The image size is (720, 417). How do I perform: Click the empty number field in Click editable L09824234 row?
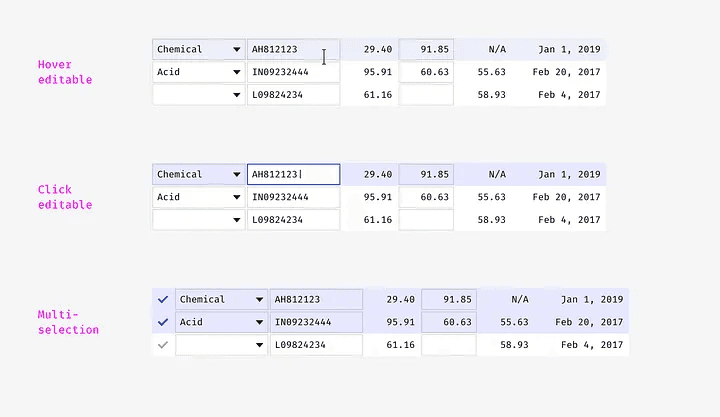[x=426, y=220]
